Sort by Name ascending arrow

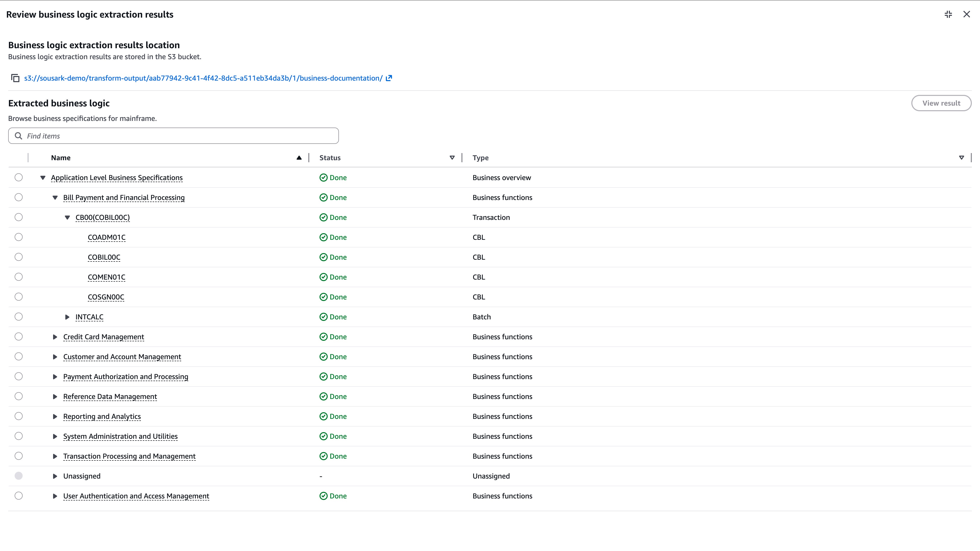tap(299, 158)
